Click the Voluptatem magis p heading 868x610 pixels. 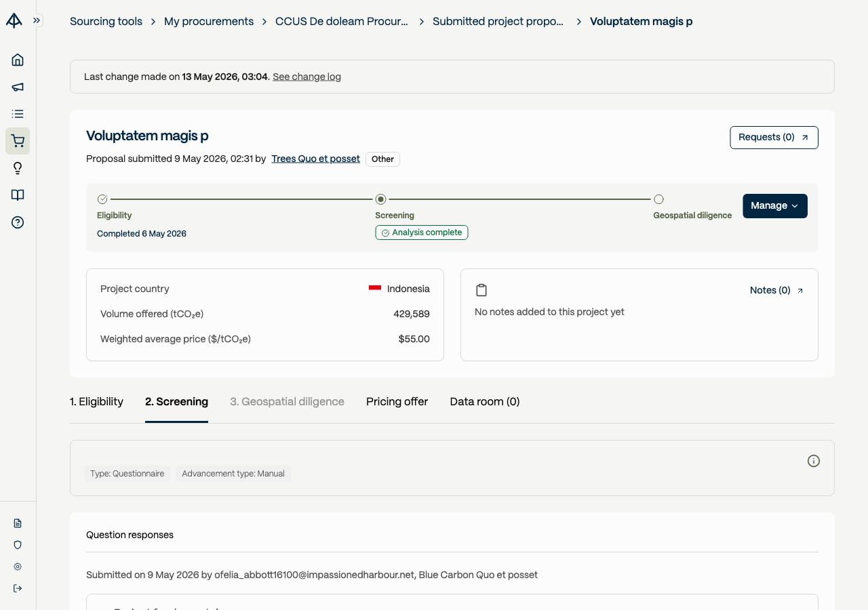tap(147, 136)
